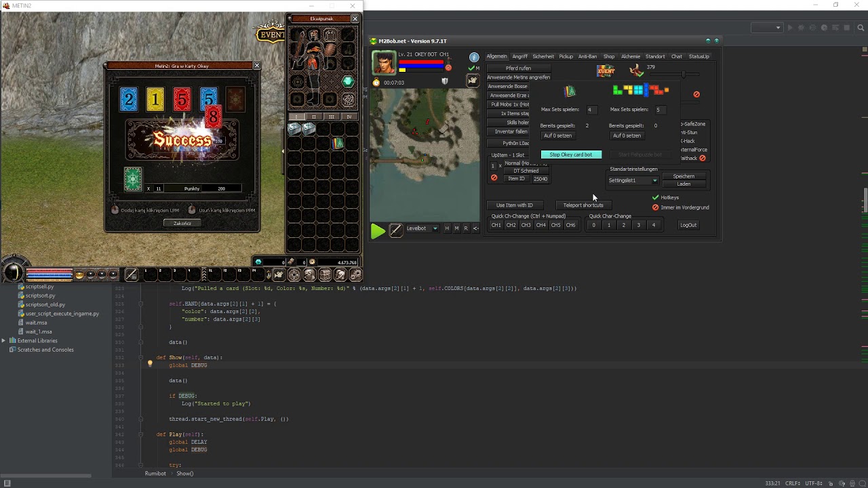Click the camera icon in M2Bob header
Viewport: 868px width, 488px height.
[473, 81]
